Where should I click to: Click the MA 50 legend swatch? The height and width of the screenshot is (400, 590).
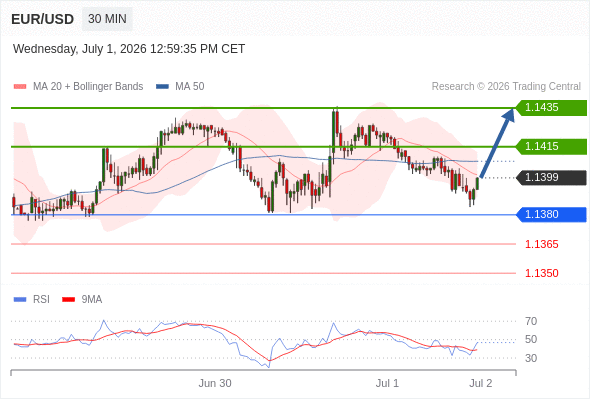click(162, 87)
